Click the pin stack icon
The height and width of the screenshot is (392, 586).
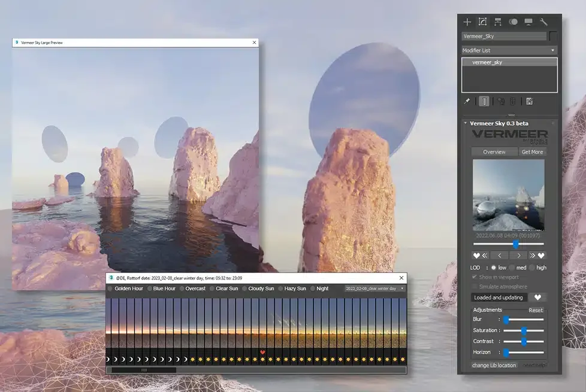467,101
